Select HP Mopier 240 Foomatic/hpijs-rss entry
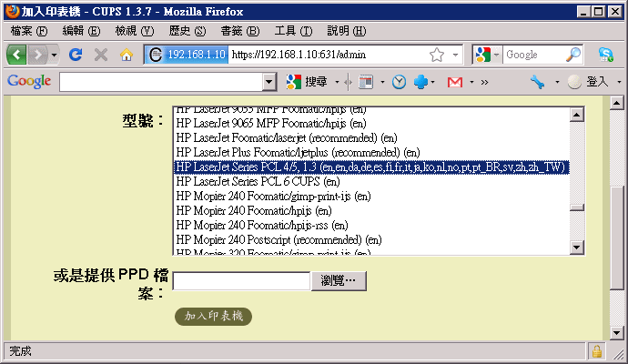Image resolution: width=628 pixels, height=364 pixels. [371, 225]
